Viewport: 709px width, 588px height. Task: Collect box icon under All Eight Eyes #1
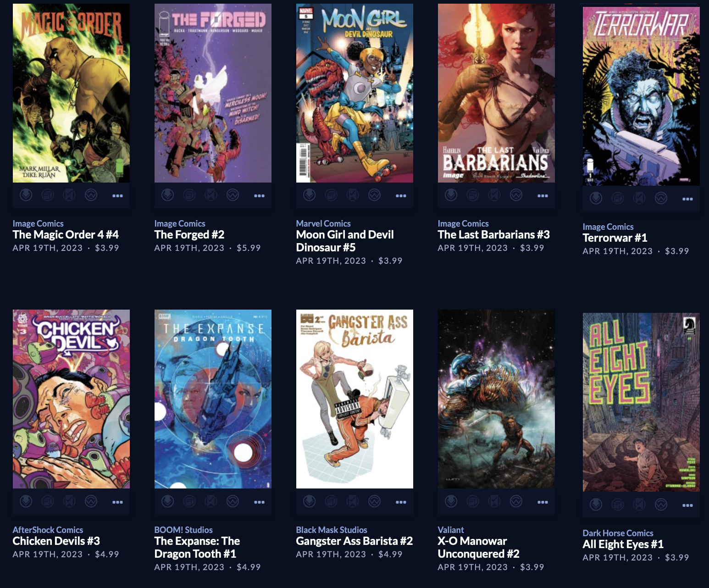(618, 505)
